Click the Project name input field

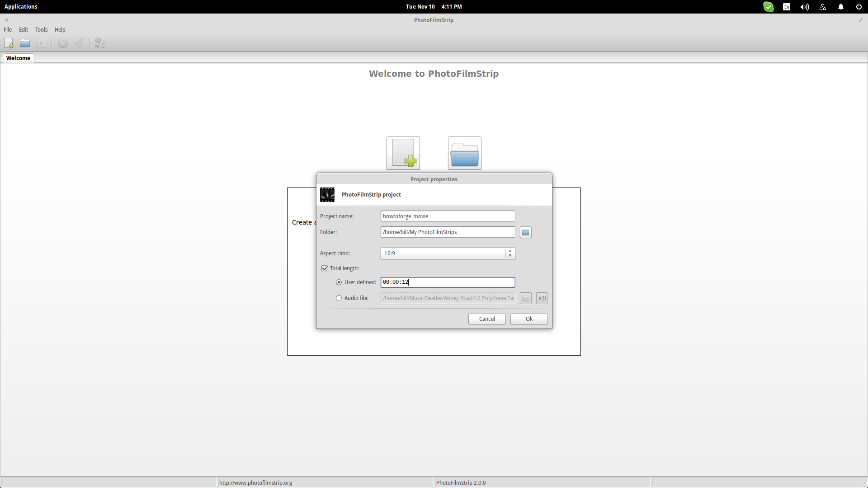coord(448,216)
